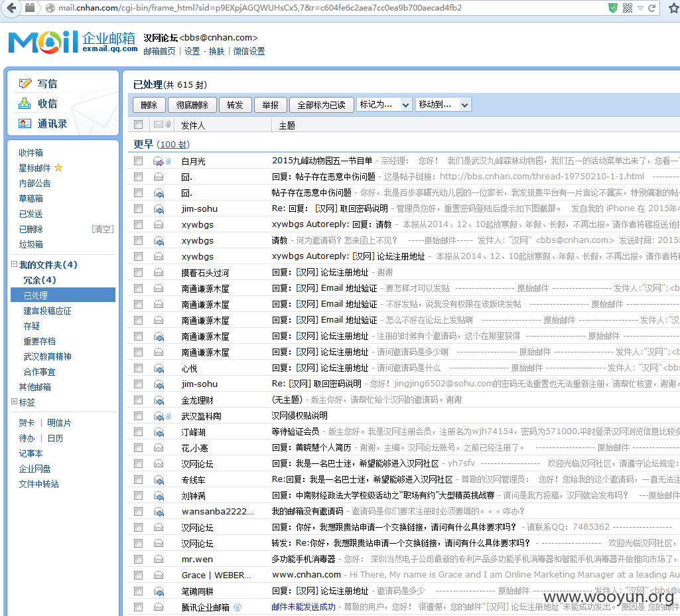The height and width of the screenshot is (616, 680).
Task: Select the 已处理 folder
Action: click(63, 295)
